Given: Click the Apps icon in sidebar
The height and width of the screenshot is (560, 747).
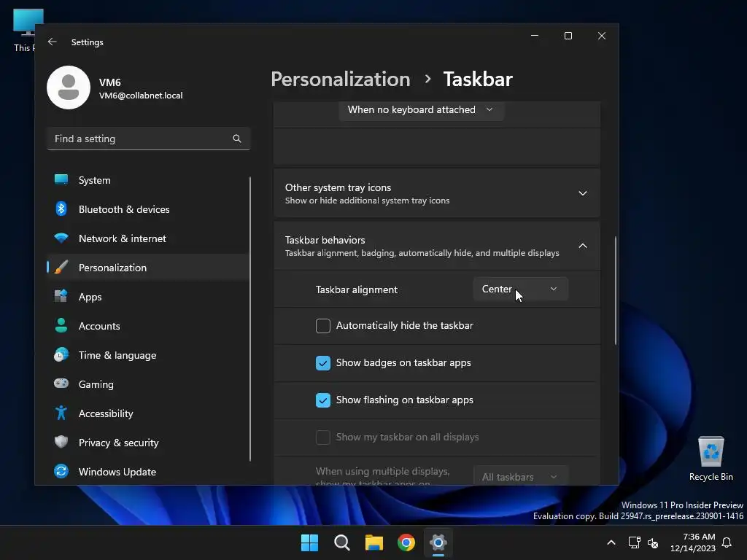Looking at the screenshot, I should 61,296.
